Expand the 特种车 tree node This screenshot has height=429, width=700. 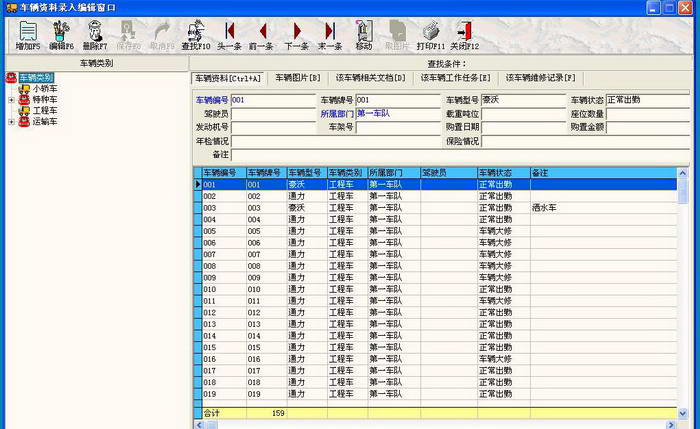pyautogui.click(x=12, y=100)
